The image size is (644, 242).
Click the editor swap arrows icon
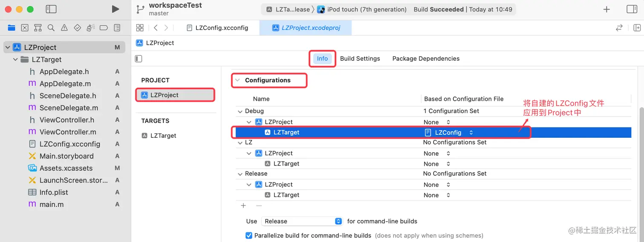(619, 28)
